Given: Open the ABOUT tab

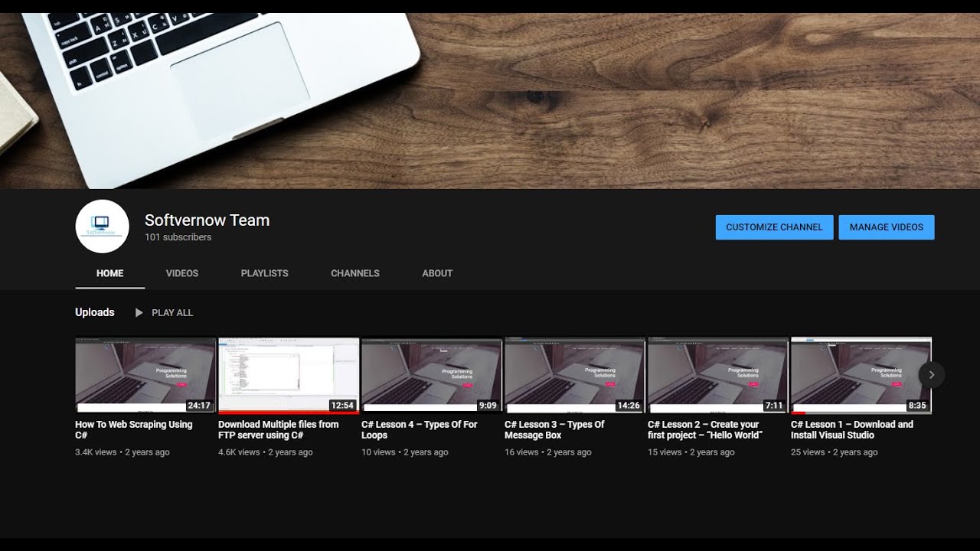Looking at the screenshot, I should [x=437, y=273].
